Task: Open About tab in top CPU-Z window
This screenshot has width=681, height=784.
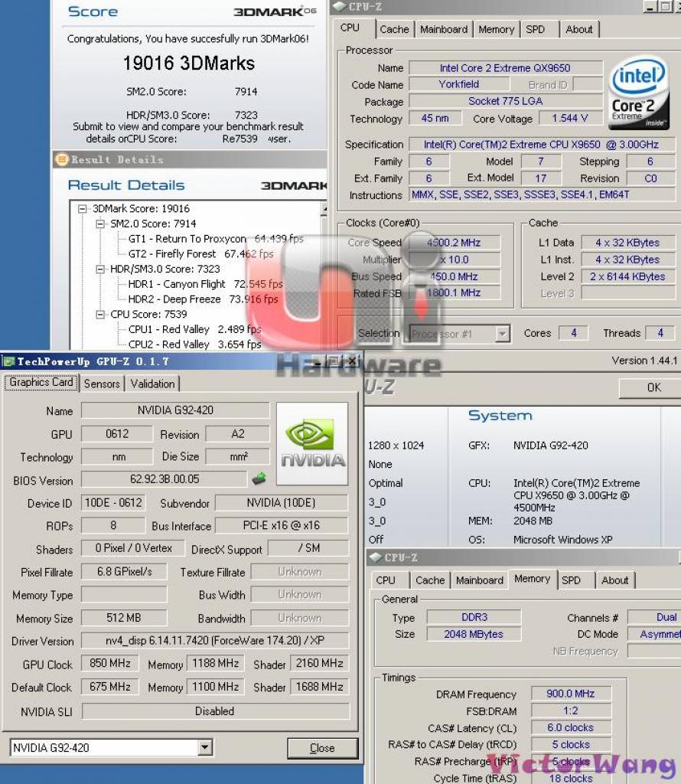Action: tap(579, 30)
